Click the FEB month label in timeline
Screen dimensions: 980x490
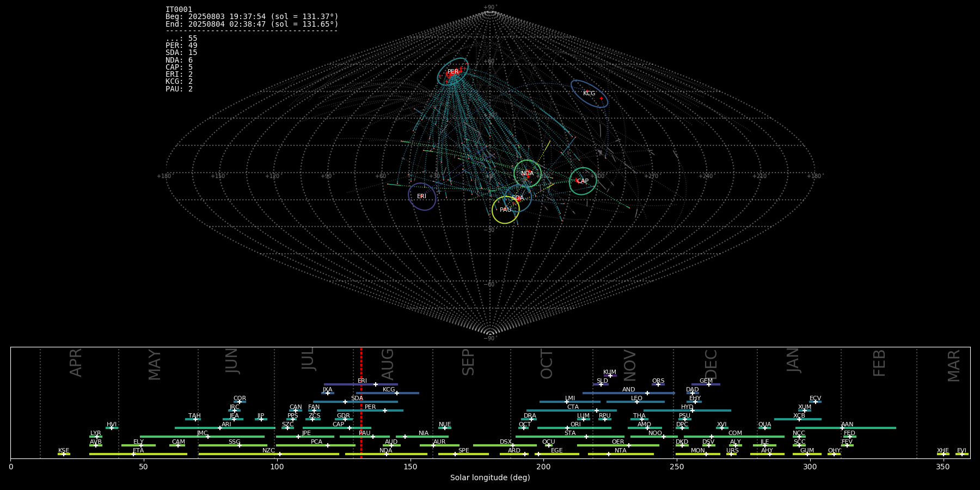pos(879,363)
